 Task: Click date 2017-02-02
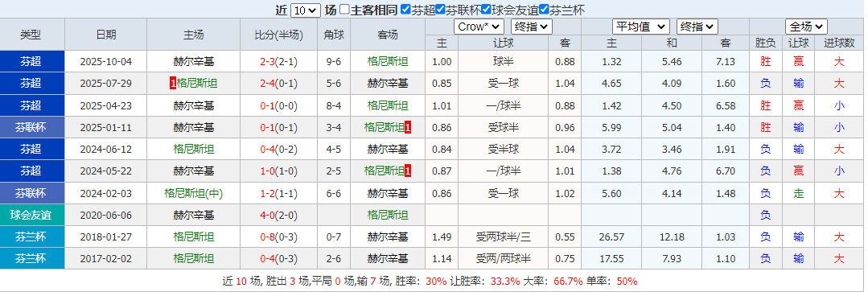(x=106, y=259)
